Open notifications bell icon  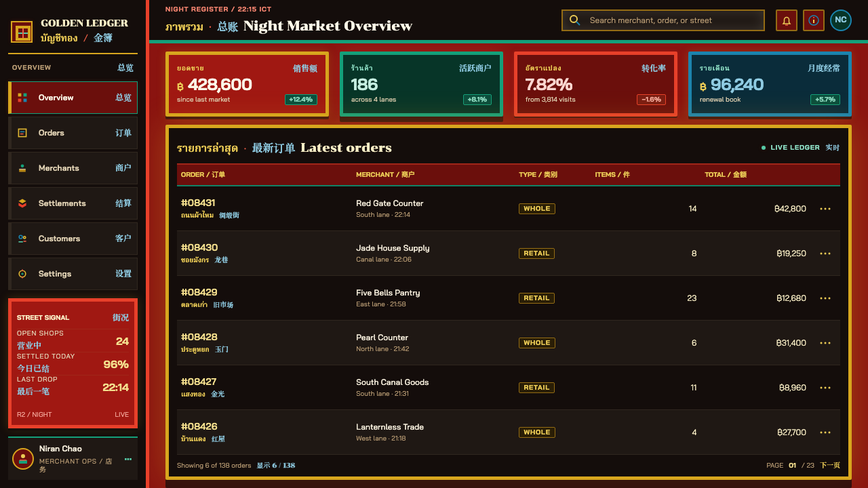tap(787, 20)
